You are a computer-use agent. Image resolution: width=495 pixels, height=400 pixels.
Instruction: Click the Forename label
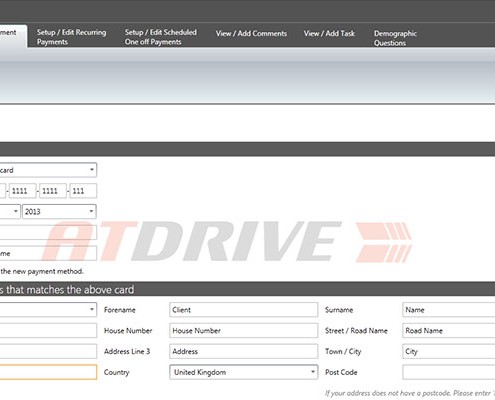120,310
